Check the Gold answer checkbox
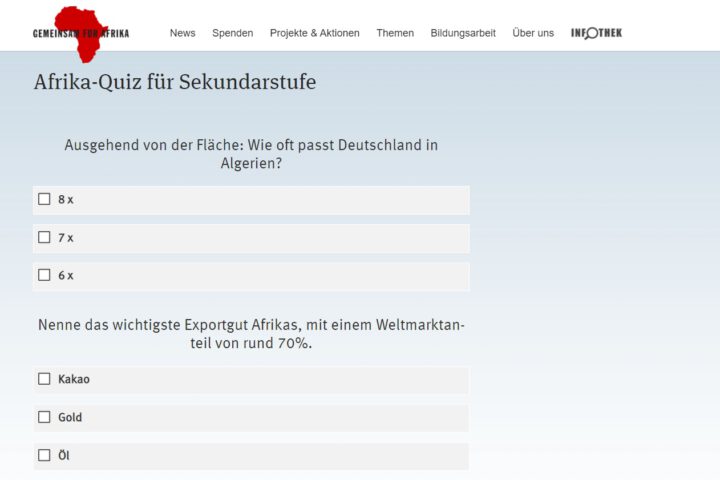This screenshot has height=480, width=720. (x=44, y=417)
